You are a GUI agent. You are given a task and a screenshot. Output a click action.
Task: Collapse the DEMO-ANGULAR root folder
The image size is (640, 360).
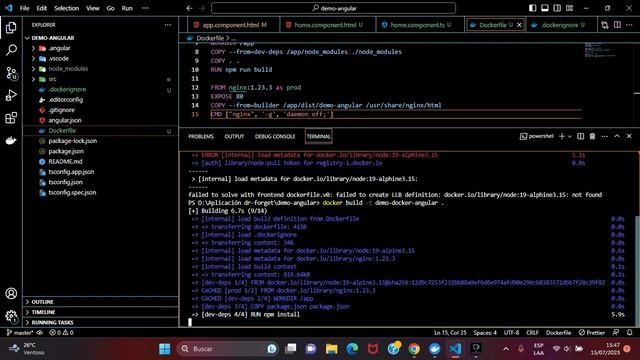point(27,38)
